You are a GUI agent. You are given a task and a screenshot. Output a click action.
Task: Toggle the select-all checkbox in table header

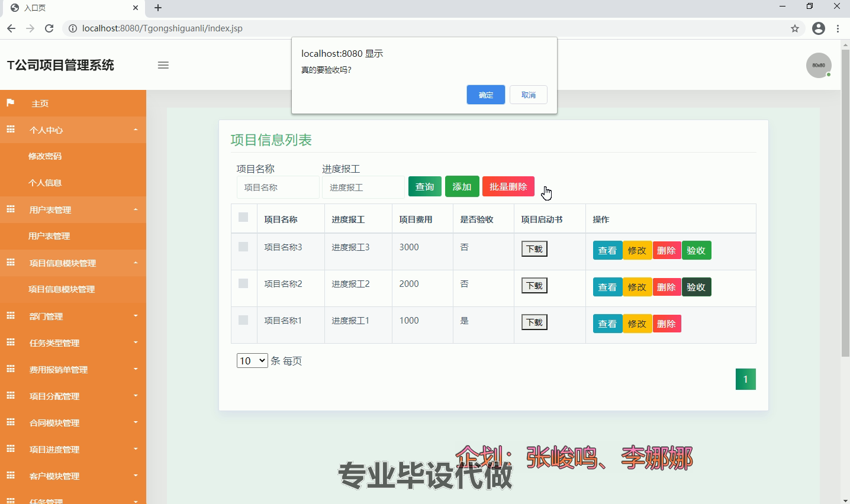(243, 217)
